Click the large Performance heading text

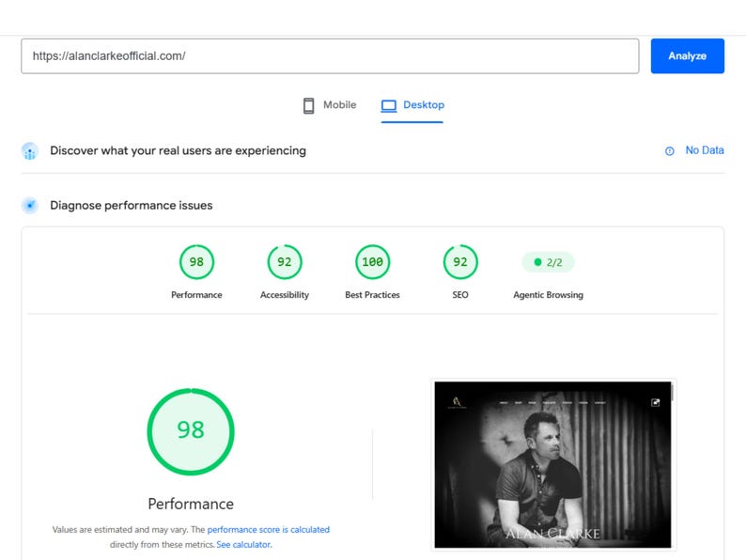pyautogui.click(x=191, y=504)
